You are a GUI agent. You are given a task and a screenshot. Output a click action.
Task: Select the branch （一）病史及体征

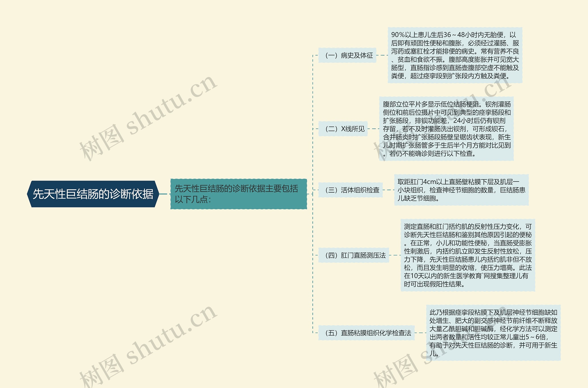click(347, 55)
